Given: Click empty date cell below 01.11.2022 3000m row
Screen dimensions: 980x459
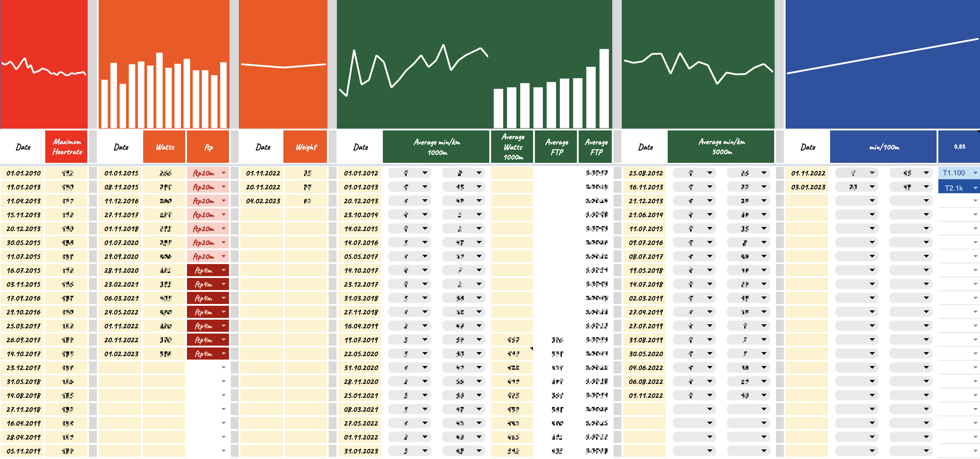Looking at the screenshot, I should point(645,409).
